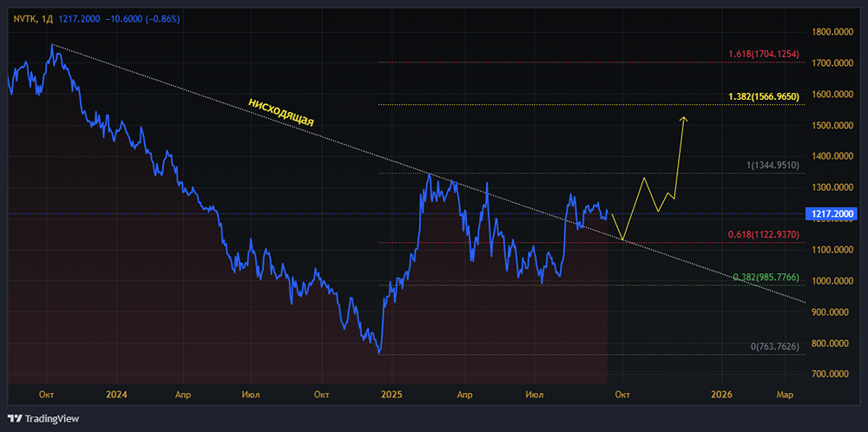Click 1600.0000 on the price axis

833,94
